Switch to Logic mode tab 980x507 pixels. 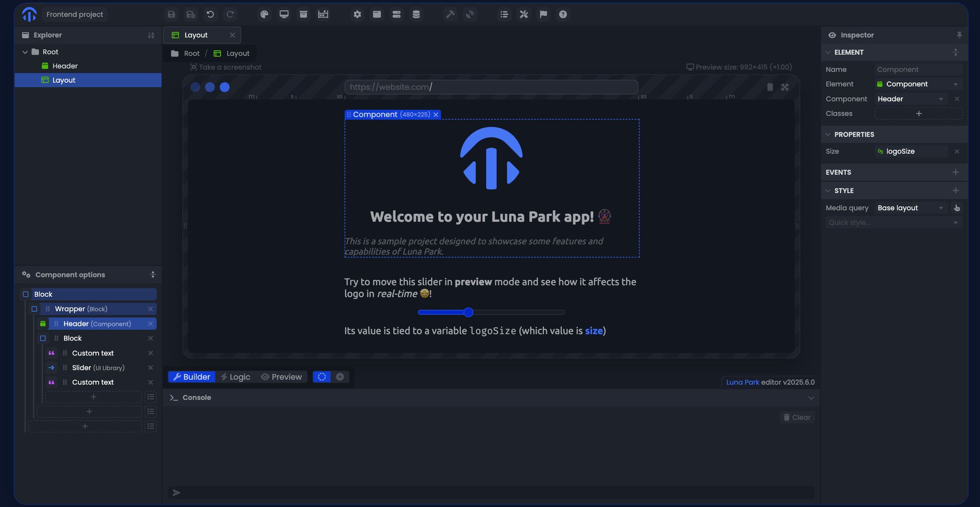tap(235, 377)
